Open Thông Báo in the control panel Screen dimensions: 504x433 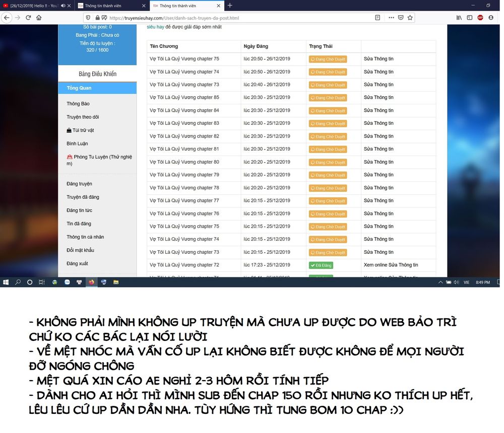(78, 104)
